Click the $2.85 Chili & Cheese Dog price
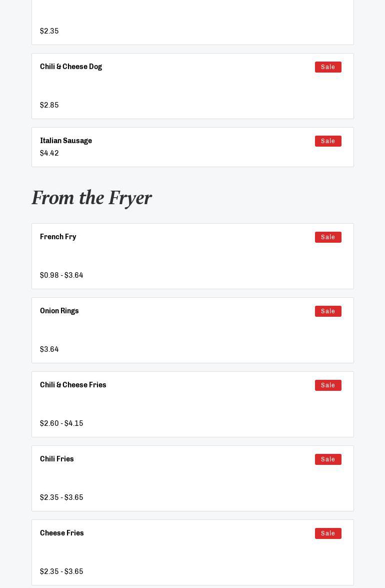Screen dimensions: 385x588 (49, 105)
